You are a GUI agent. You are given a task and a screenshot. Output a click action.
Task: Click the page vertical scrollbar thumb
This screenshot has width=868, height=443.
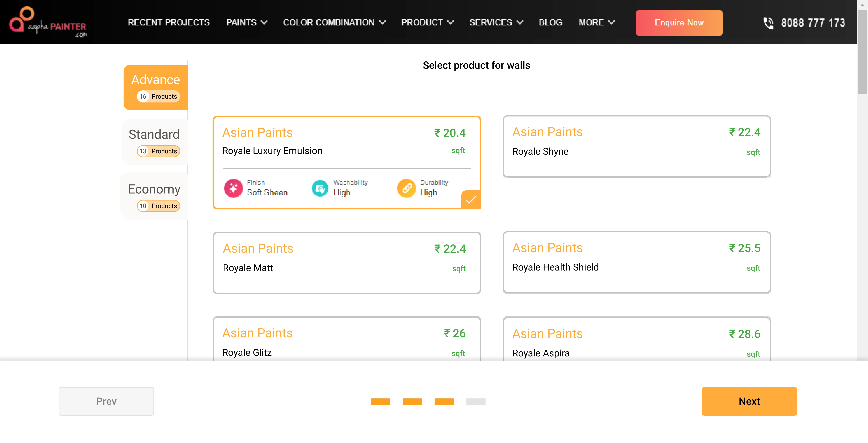pyautogui.click(x=862, y=52)
